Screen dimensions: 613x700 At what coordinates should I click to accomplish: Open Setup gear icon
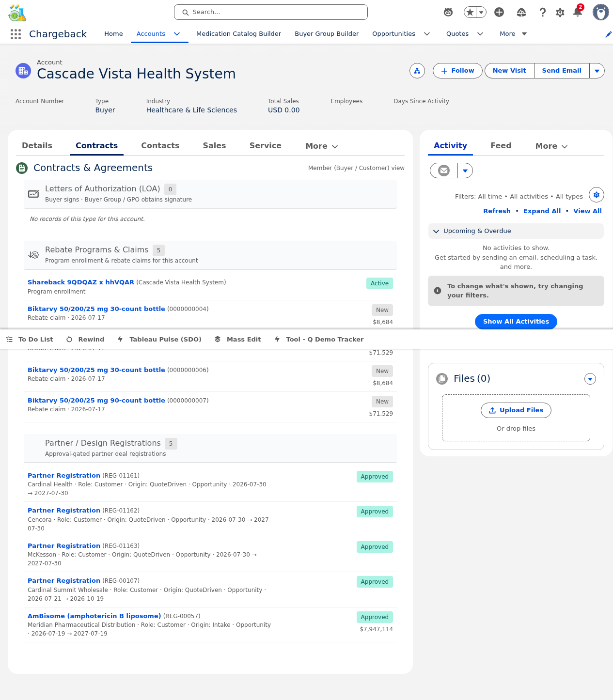point(560,12)
